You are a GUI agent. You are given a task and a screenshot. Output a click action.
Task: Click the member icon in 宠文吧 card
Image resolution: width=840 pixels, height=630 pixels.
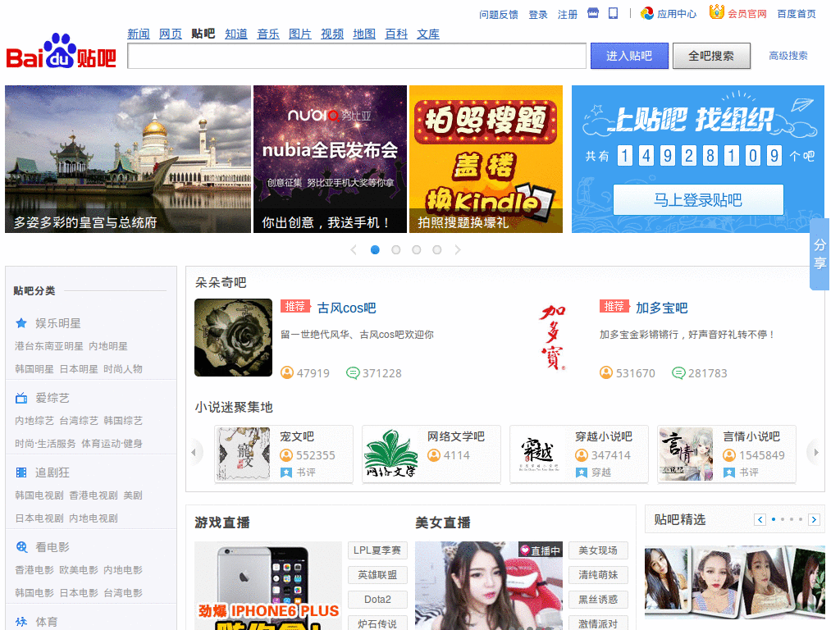point(286,455)
